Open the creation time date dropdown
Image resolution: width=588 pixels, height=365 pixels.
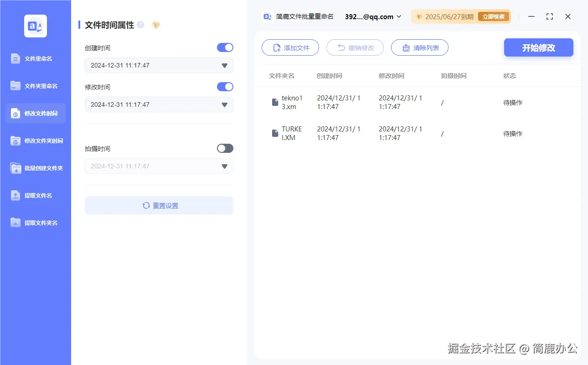[x=224, y=65]
